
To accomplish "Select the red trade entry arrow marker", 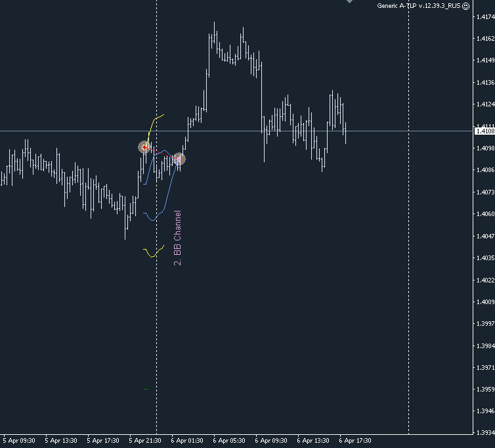I will pyautogui.click(x=144, y=147).
